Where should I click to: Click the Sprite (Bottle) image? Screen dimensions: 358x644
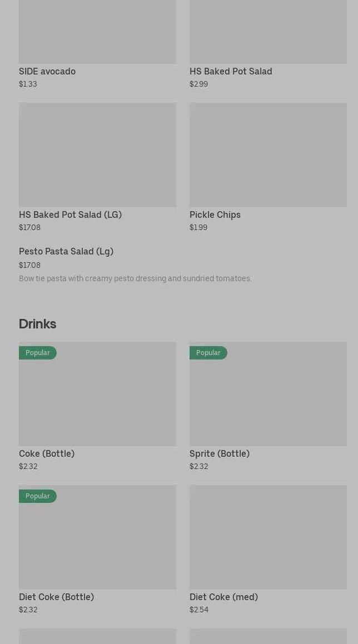click(x=268, y=400)
